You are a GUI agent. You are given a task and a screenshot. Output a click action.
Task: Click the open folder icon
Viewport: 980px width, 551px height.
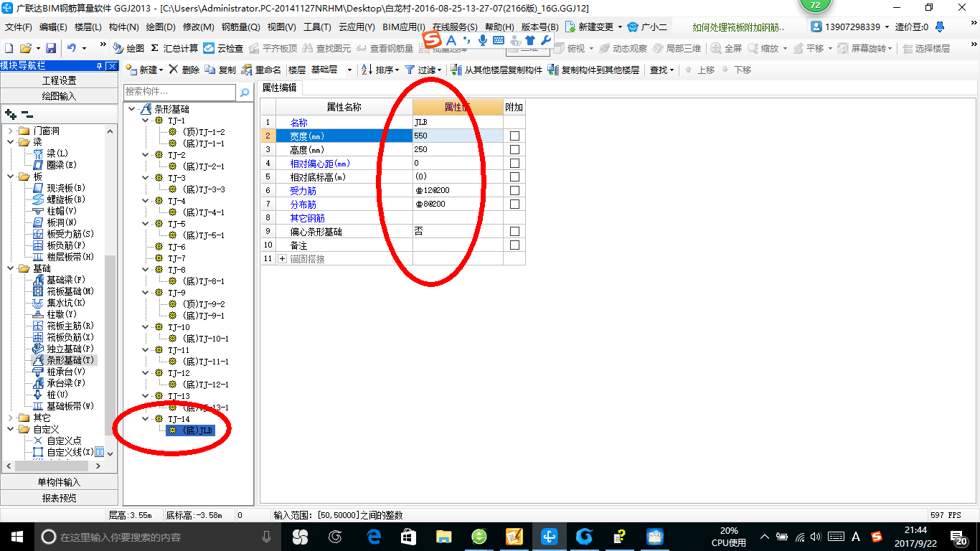point(25,48)
